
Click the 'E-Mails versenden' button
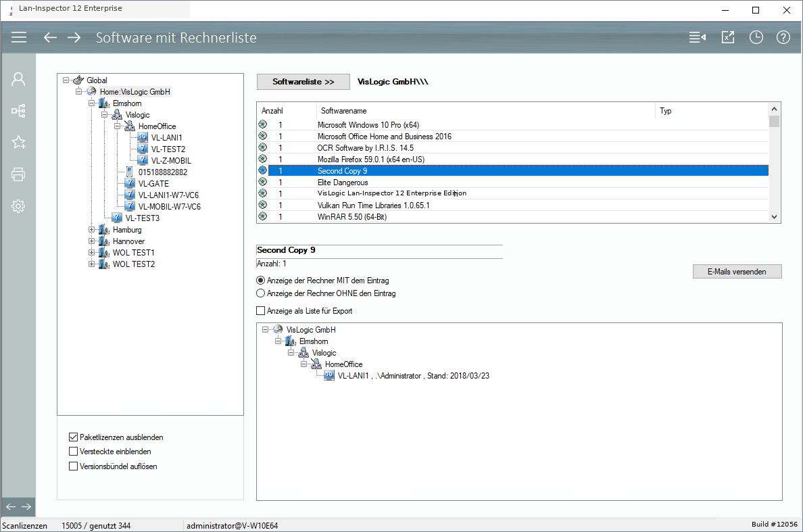coord(737,271)
